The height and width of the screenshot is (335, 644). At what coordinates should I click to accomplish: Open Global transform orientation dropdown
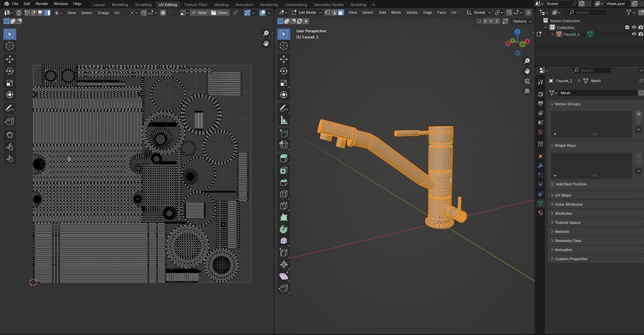(x=479, y=12)
